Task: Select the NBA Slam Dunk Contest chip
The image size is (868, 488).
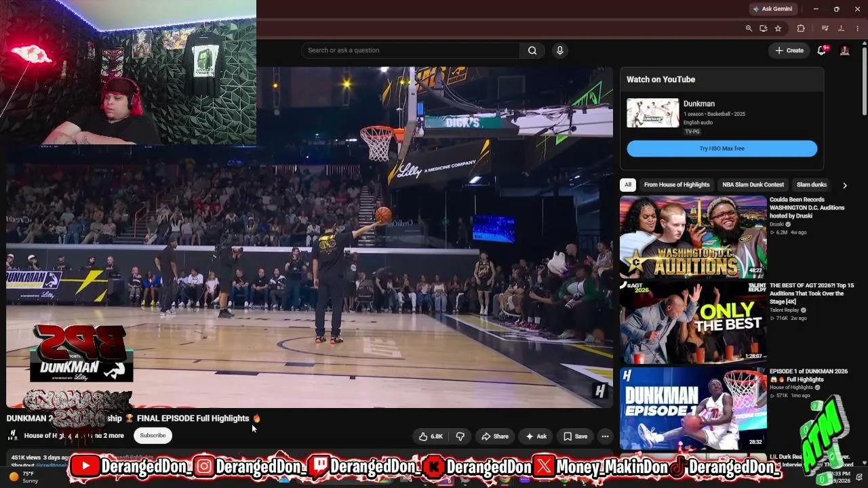Action: [753, 184]
